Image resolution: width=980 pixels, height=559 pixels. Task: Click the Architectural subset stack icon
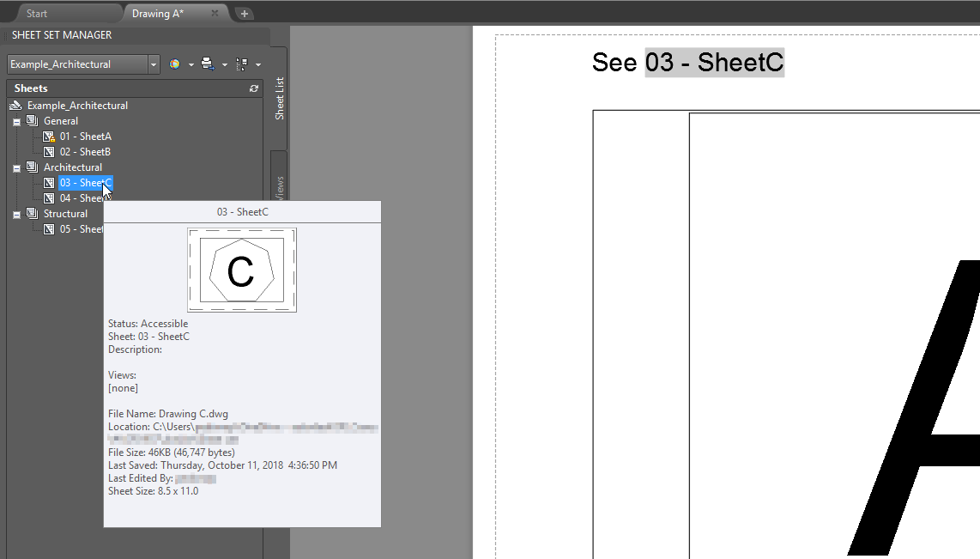pyautogui.click(x=31, y=167)
